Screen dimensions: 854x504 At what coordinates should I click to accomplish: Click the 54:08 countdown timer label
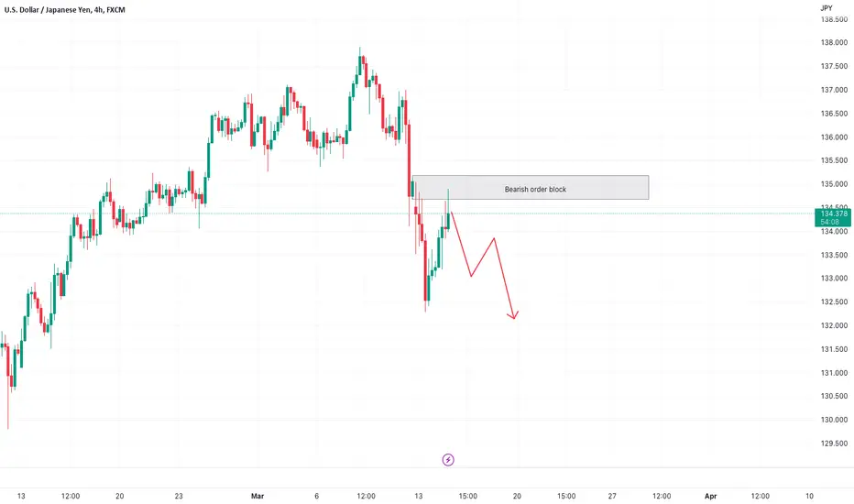point(829,222)
